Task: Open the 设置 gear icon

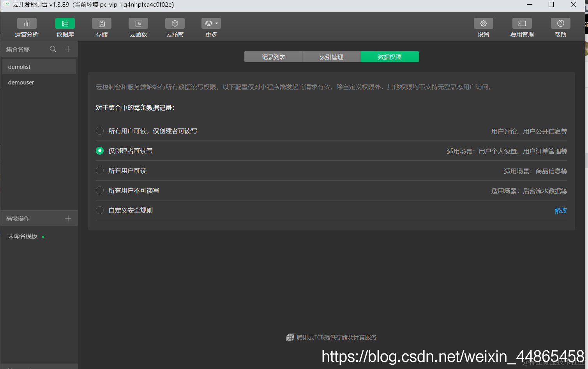Action: 484,23
